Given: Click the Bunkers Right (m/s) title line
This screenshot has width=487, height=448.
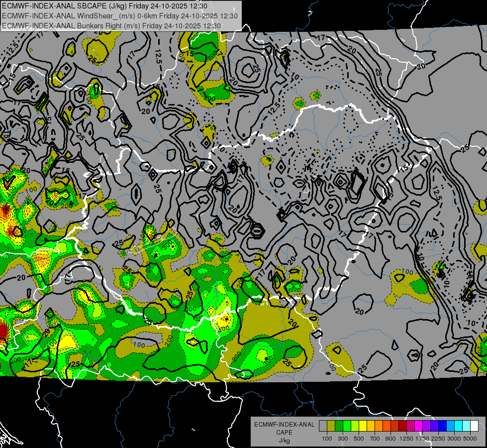Looking at the screenshot, I should point(111,26).
